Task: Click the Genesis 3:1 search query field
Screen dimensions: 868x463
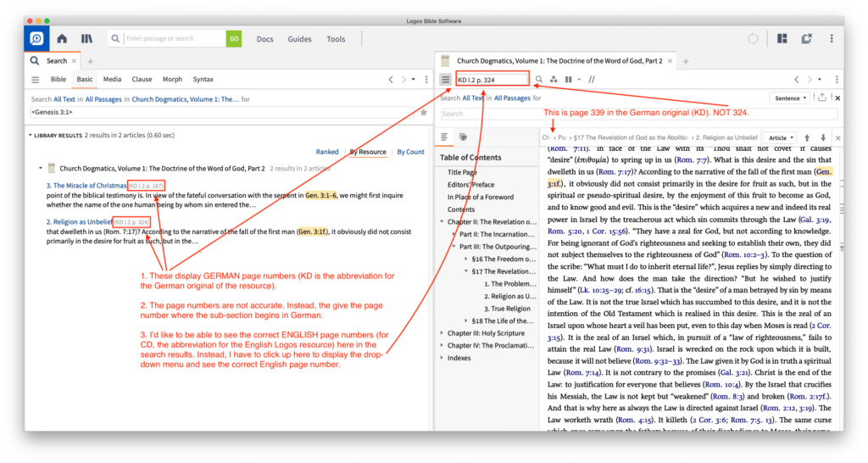Action: [221, 113]
